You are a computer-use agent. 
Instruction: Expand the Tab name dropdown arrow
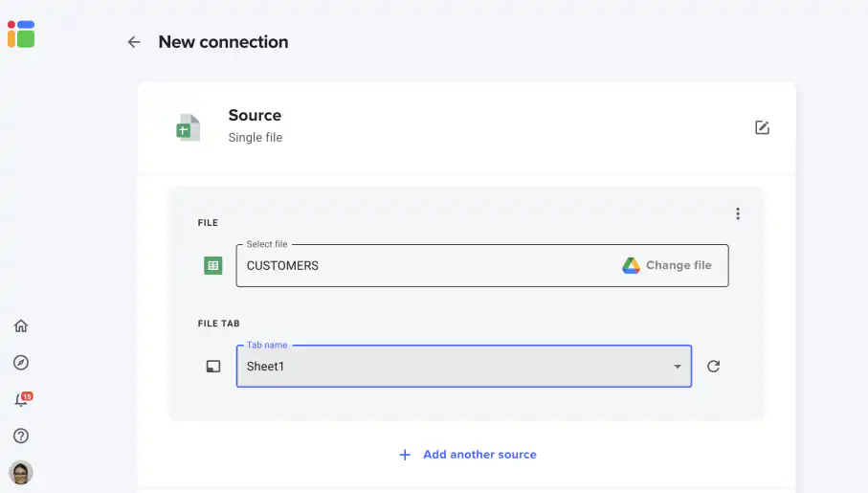coord(677,367)
